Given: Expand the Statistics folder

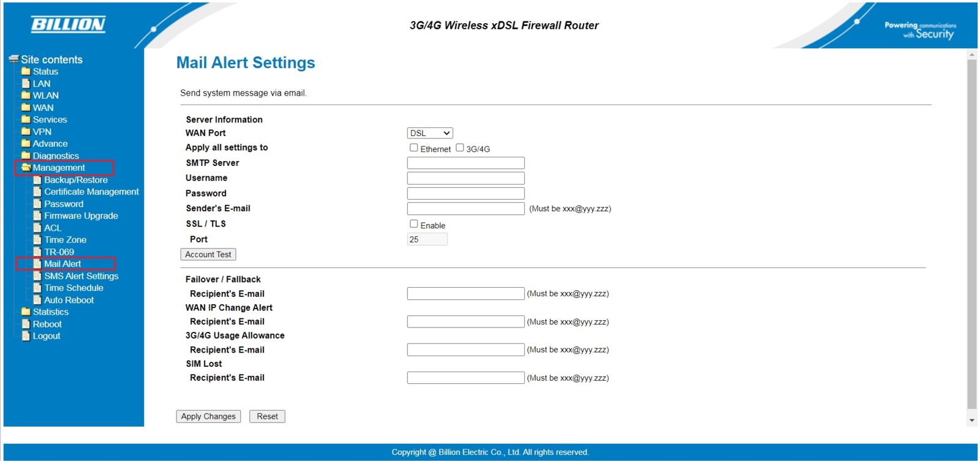Looking at the screenshot, I should pos(50,312).
